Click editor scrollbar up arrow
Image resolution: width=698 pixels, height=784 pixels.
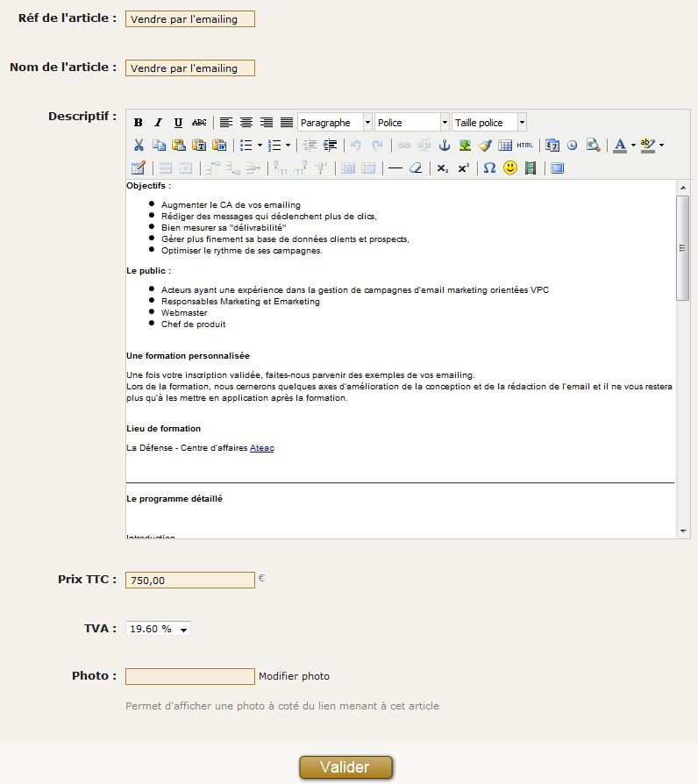pos(683,188)
